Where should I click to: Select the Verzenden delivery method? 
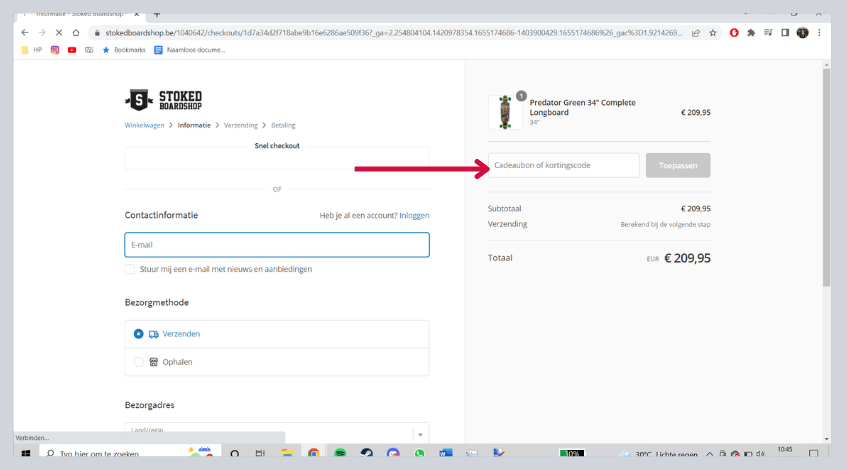139,334
